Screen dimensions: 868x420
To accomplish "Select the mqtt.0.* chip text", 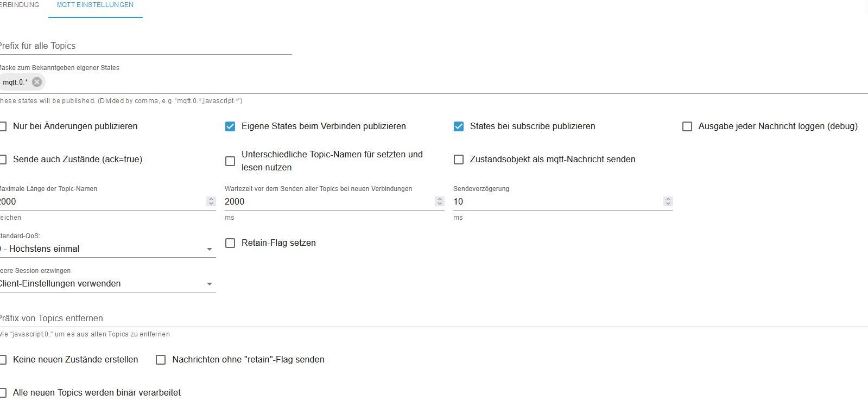I will (15, 82).
